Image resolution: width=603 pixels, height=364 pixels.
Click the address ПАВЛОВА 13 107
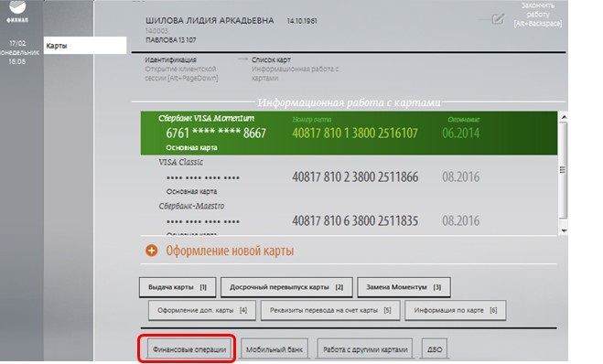tap(171, 40)
